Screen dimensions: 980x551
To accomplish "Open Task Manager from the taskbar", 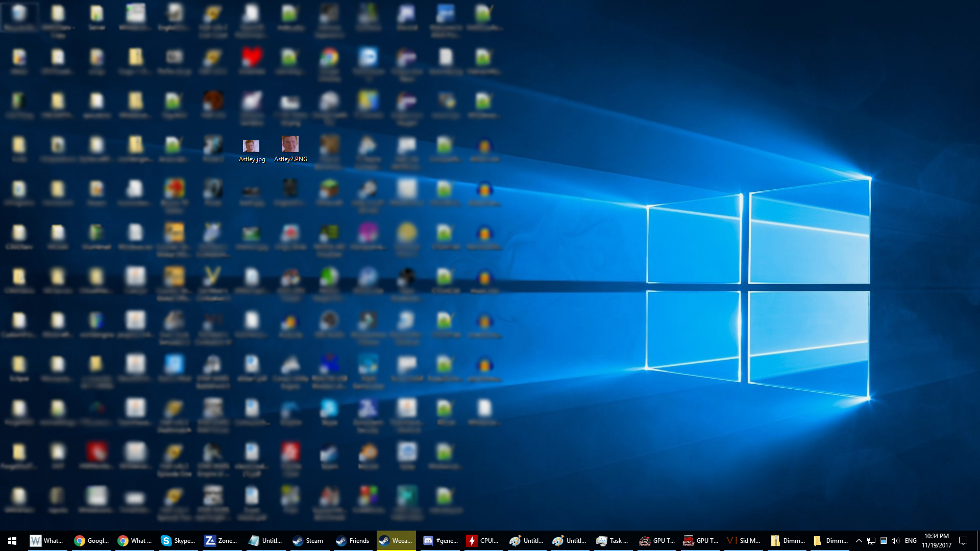I will pos(612,541).
